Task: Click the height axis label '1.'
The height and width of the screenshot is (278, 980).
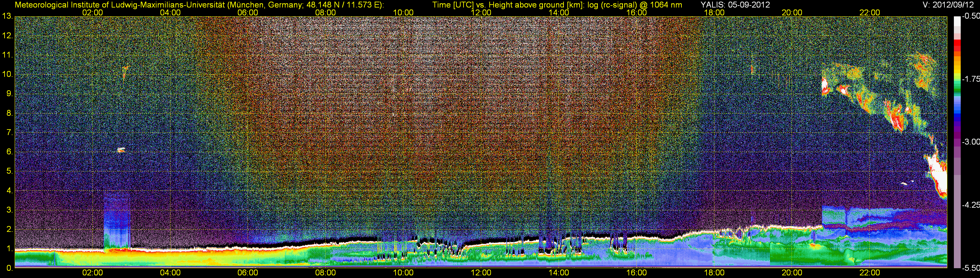Action: coord(9,249)
